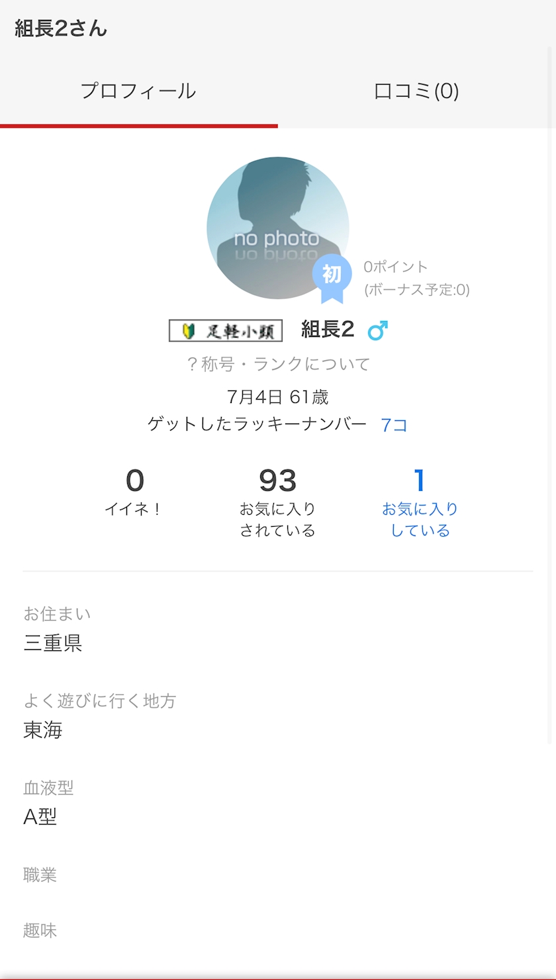Click the 足軽小頭 rank title badge
The width and height of the screenshot is (556, 980).
[226, 331]
